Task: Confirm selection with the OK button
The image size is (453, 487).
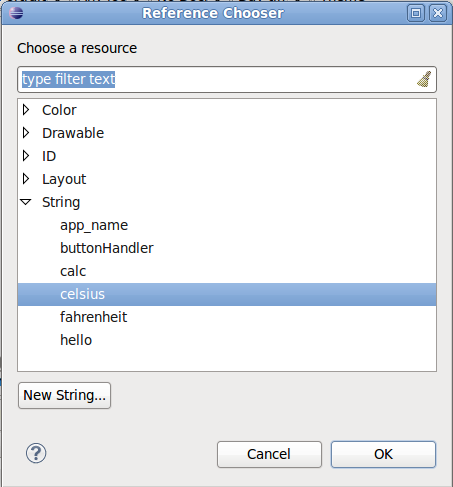Action: 383,454
